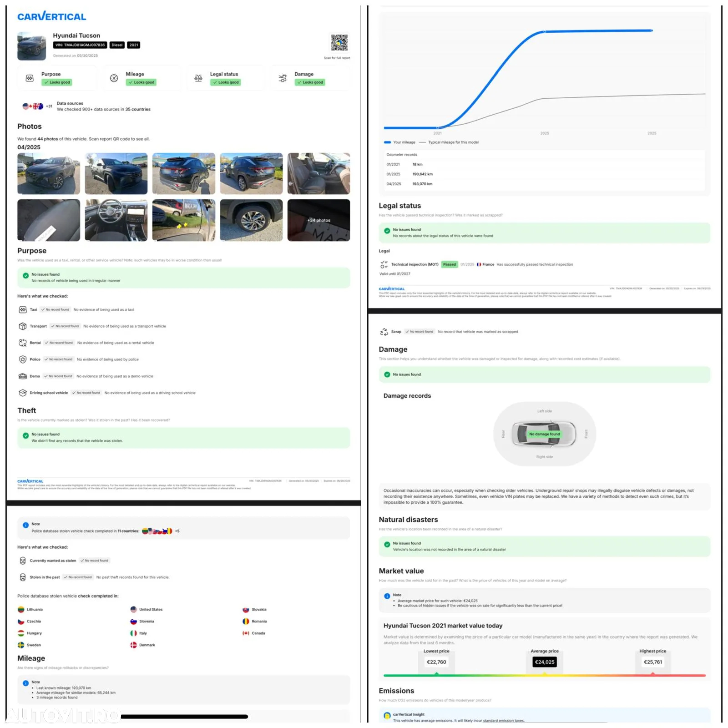Click Looks good badge under Damage
The image size is (728, 728).
[x=310, y=82]
